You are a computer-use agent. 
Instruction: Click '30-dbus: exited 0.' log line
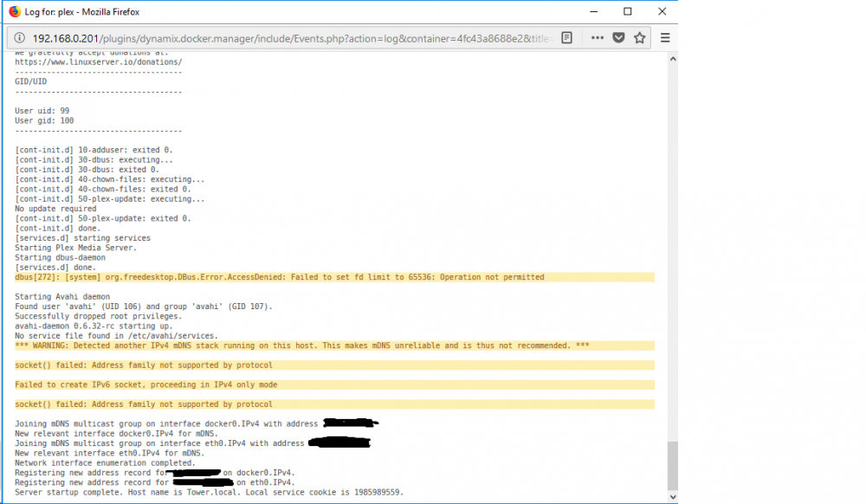coord(87,170)
